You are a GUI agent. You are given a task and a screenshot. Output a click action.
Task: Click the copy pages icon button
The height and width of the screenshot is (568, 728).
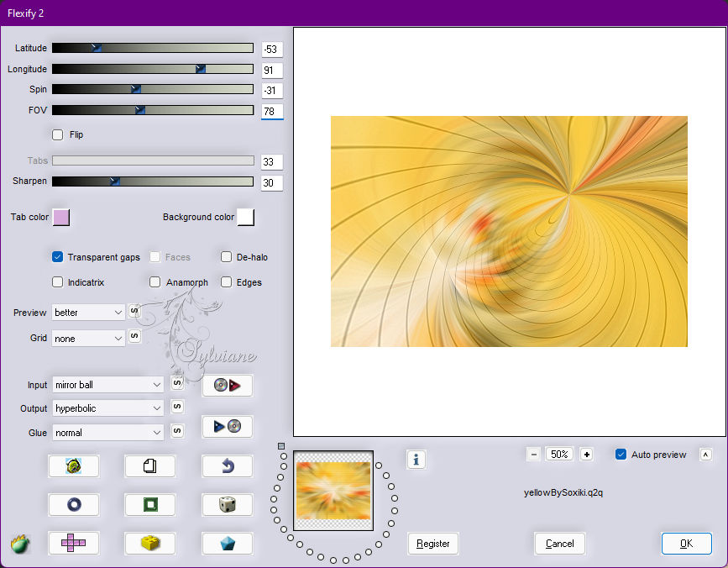tap(150, 465)
